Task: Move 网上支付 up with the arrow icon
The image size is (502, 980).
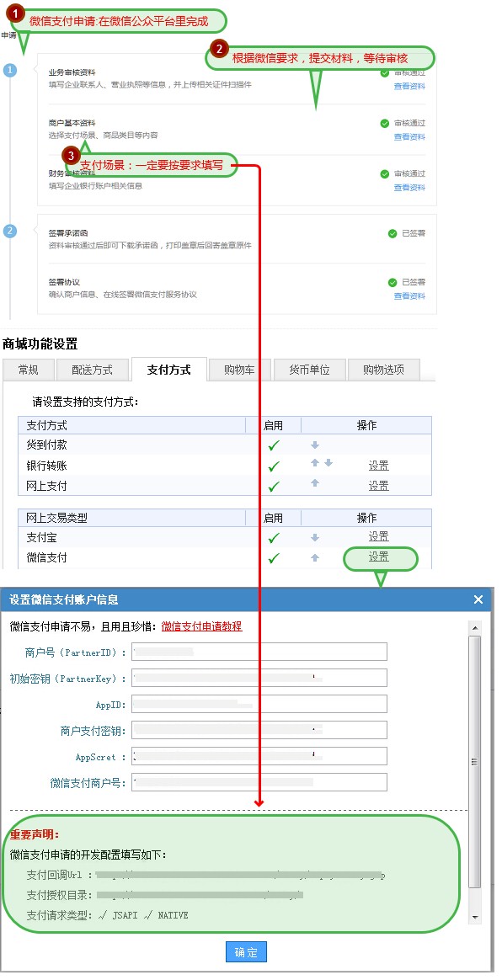Action: click(x=315, y=483)
